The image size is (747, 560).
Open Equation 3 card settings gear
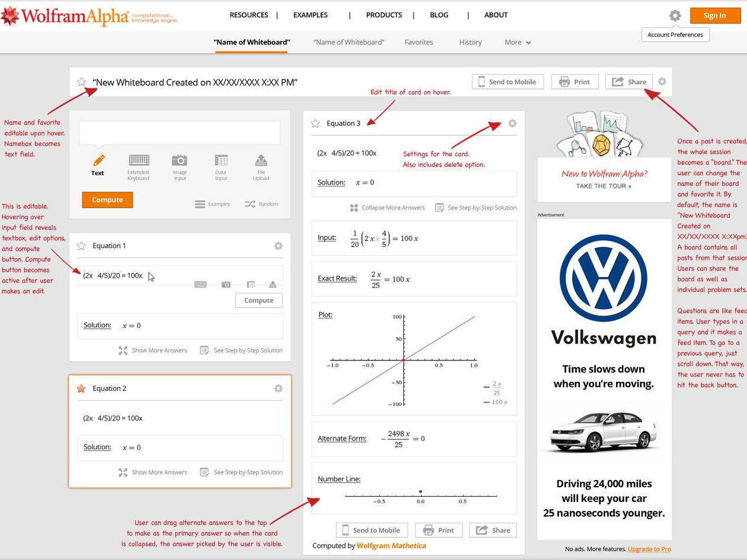point(512,123)
